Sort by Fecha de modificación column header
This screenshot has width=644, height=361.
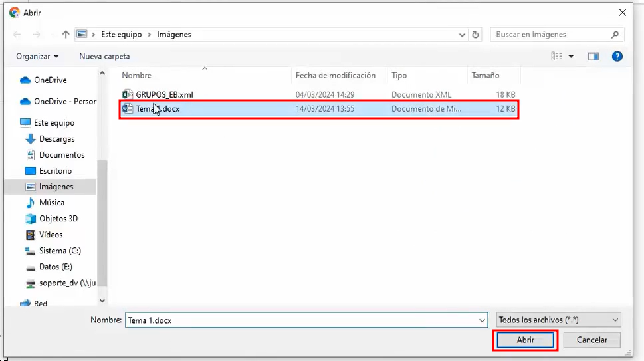[x=336, y=76]
